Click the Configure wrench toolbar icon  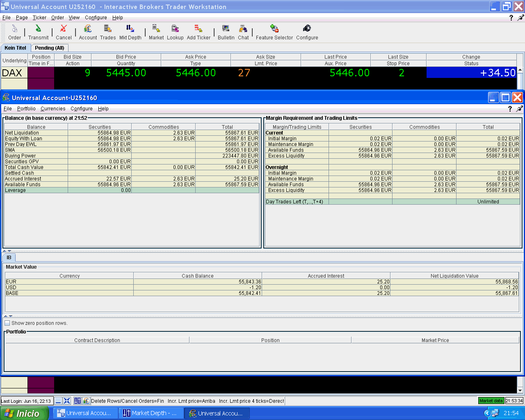coord(307,29)
